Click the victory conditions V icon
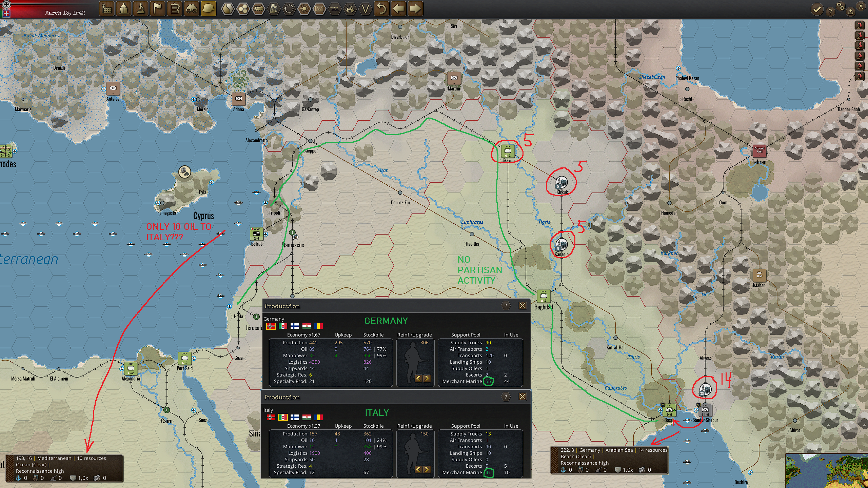 pyautogui.click(x=365, y=9)
